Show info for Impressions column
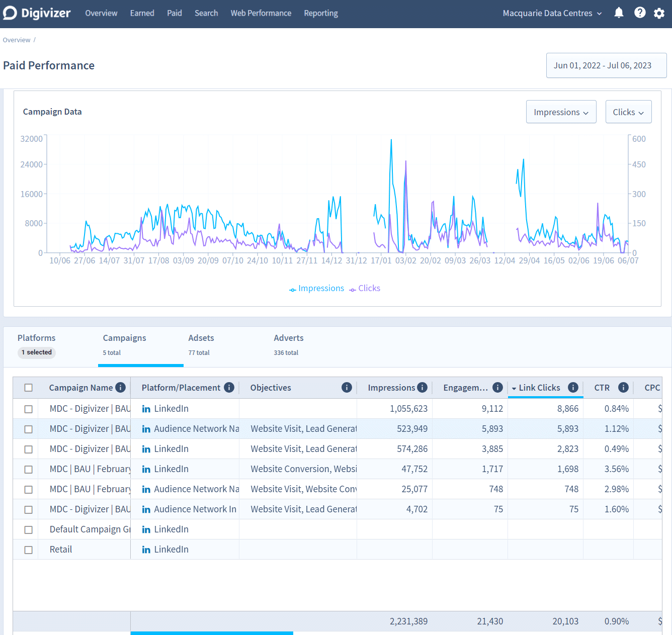This screenshot has width=672, height=635. coord(422,387)
